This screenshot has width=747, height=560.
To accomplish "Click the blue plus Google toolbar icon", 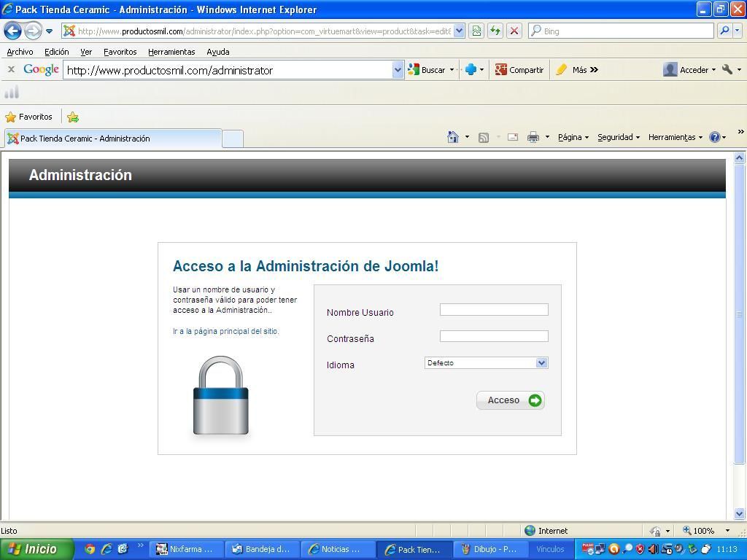I will [471, 70].
